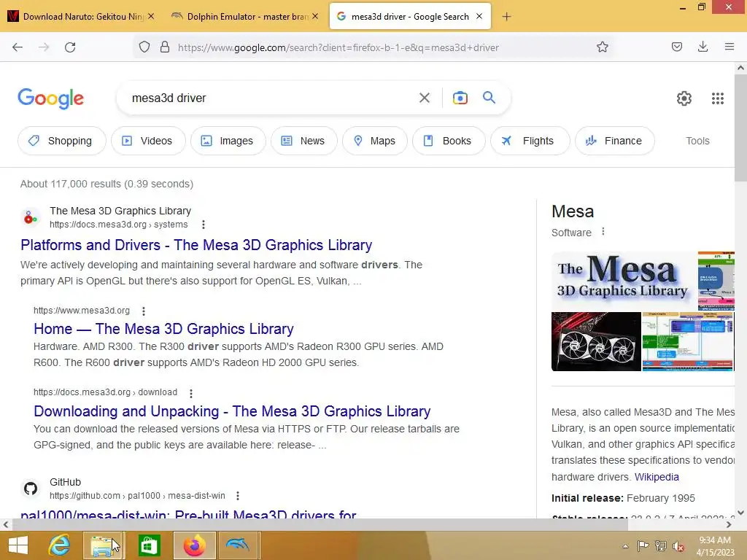The height and width of the screenshot is (560, 747).
Task: Click the Firefox taskbar button
Action: point(194,545)
